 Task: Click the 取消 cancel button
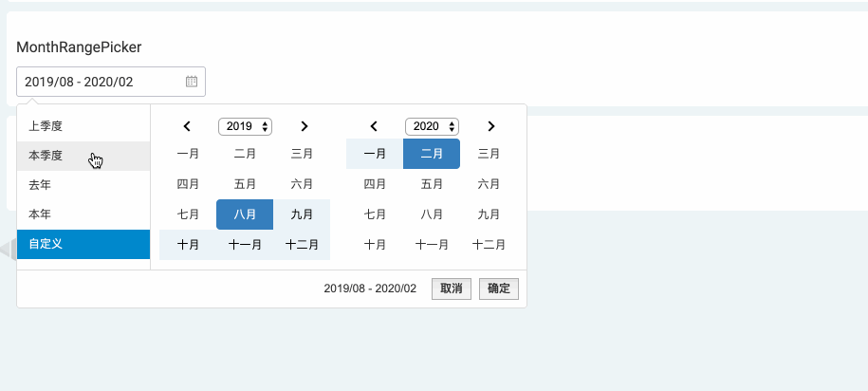click(x=452, y=289)
